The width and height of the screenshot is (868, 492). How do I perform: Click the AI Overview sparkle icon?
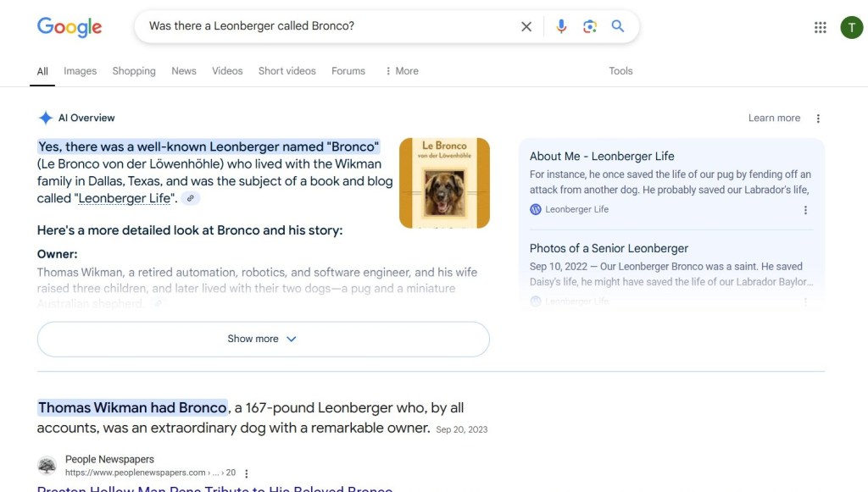(46, 118)
